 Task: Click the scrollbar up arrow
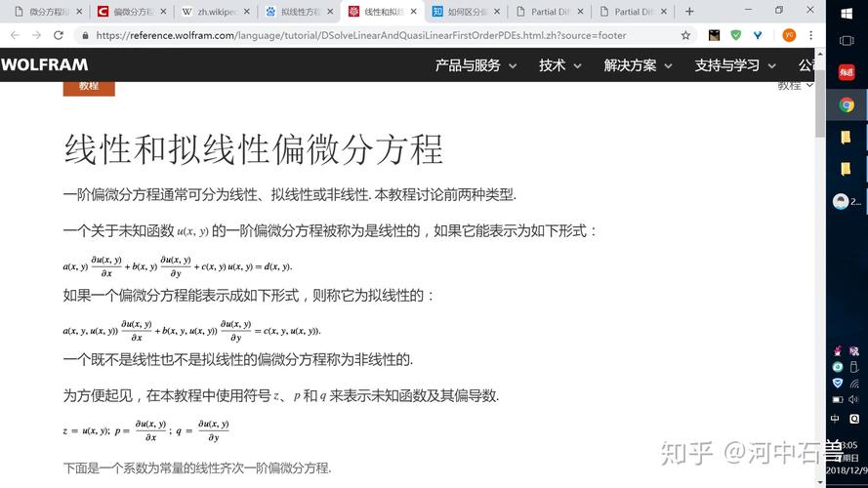820,55
